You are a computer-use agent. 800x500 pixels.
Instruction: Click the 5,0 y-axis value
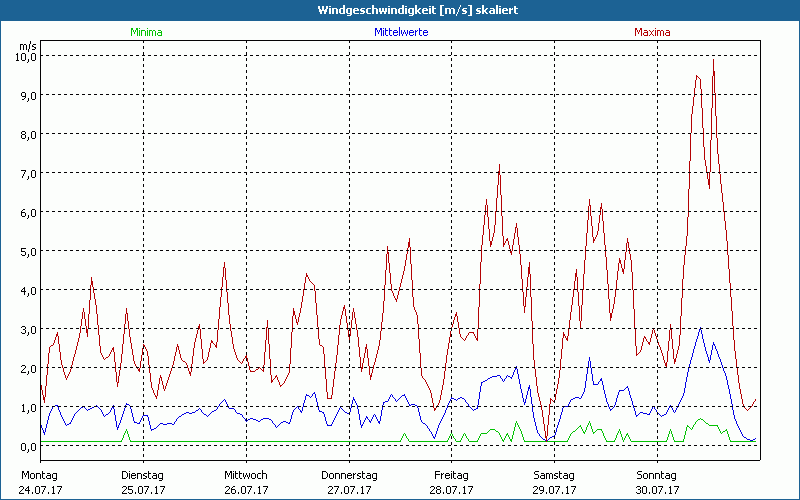click(x=27, y=251)
